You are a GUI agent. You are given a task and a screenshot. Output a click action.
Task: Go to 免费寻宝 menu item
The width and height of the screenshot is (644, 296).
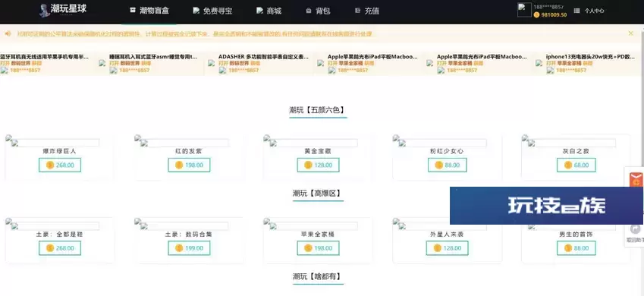212,11
